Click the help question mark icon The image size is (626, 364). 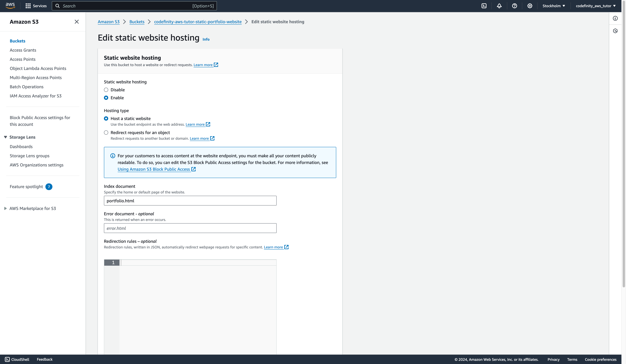(514, 6)
